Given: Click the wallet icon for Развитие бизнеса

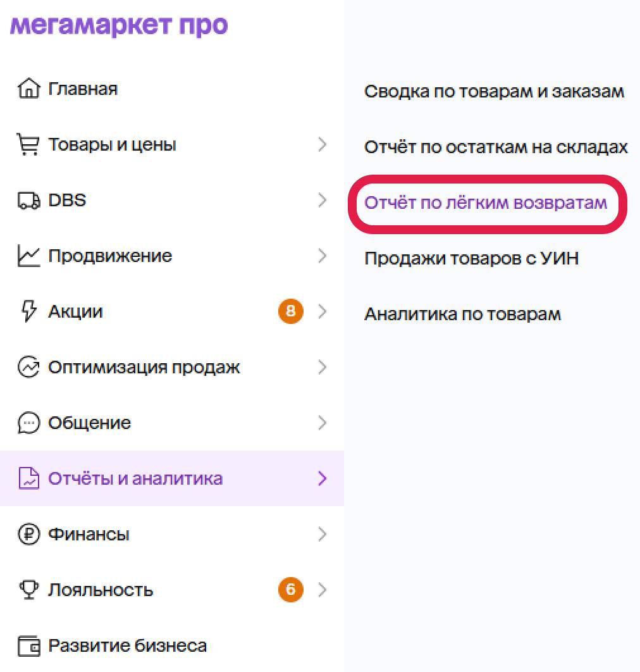Looking at the screenshot, I should (x=28, y=646).
